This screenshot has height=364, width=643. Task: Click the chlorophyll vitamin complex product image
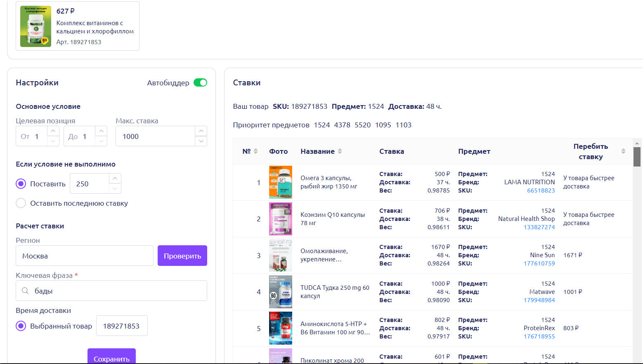36,26
